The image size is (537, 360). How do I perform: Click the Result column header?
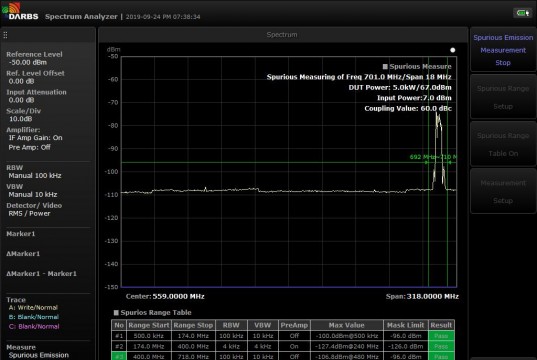click(x=441, y=325)
